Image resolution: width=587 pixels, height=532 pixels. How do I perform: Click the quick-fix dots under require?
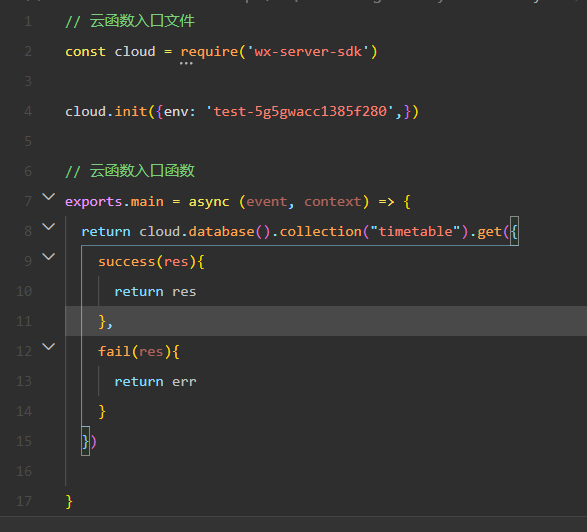[186, 63]
